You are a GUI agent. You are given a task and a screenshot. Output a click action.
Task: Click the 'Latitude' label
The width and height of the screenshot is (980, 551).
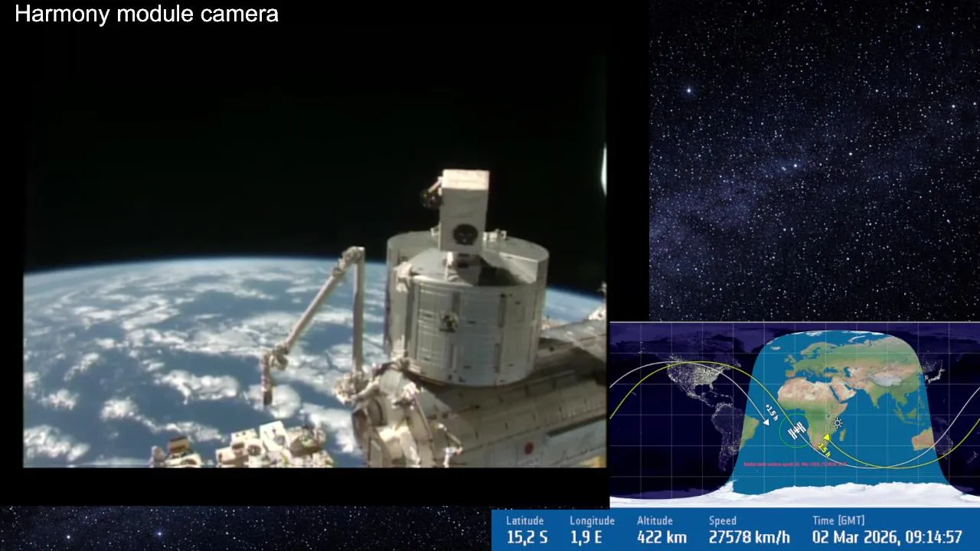[x=524, y=520]
